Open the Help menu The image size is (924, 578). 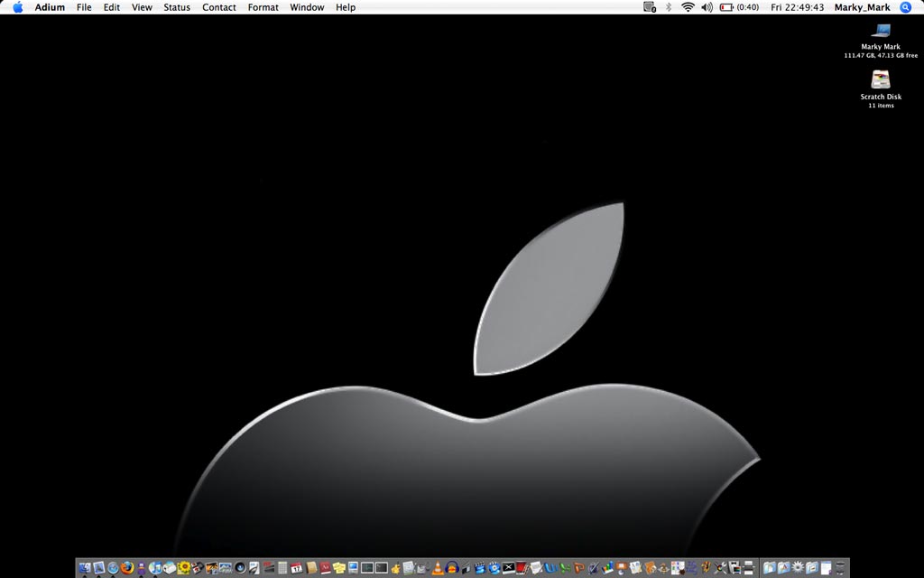point(346,7)
